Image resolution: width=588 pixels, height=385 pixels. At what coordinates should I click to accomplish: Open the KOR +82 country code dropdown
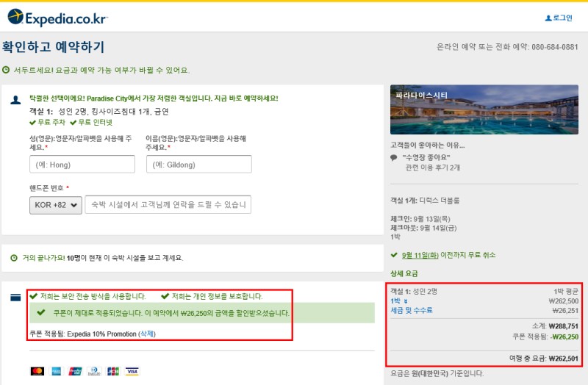click(x=56, y=205)
